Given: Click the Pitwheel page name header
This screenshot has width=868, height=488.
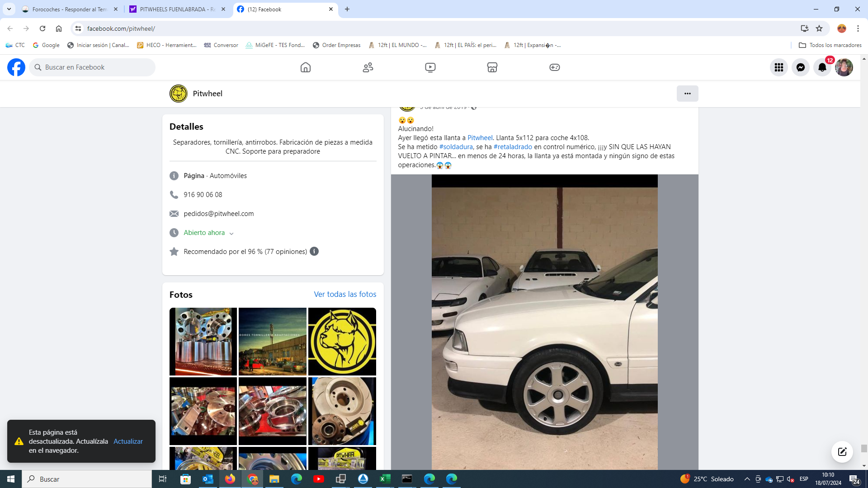Looking at the screenshot, I should 208,94.
